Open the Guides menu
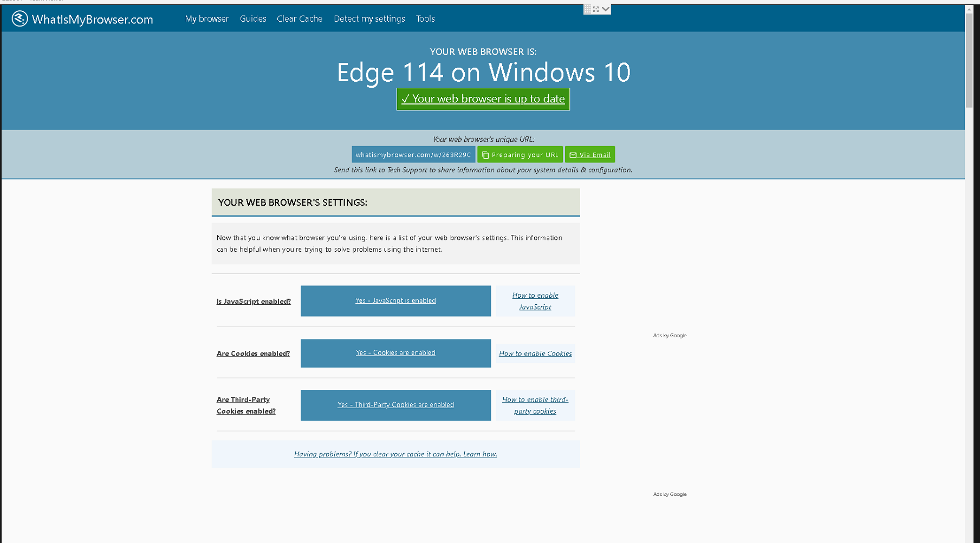980x543 pixels. pyautogui.click(x=253, y=18)
